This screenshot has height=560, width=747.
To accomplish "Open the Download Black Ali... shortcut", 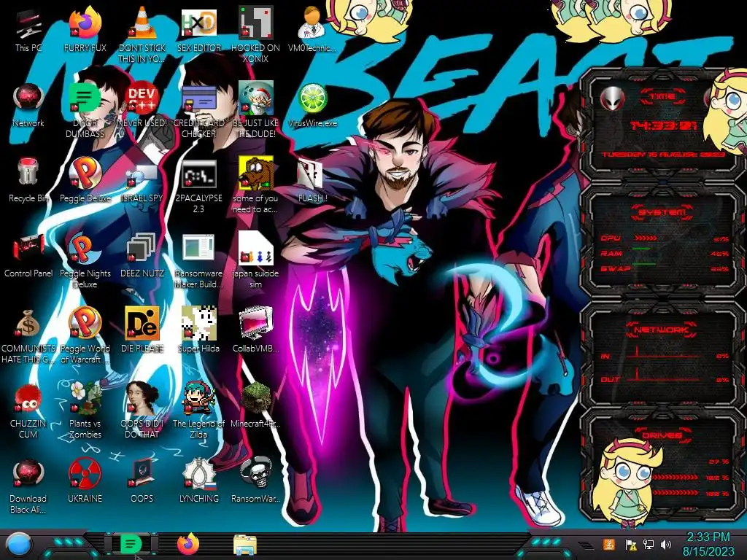I will (x=28, y=486).
